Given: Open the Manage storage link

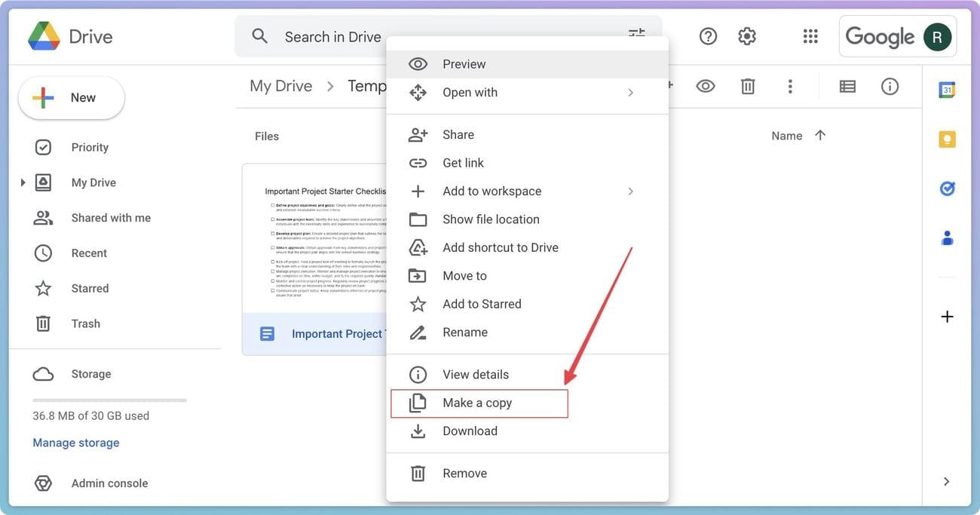Looking at the screenshot, I should (76, 443).
